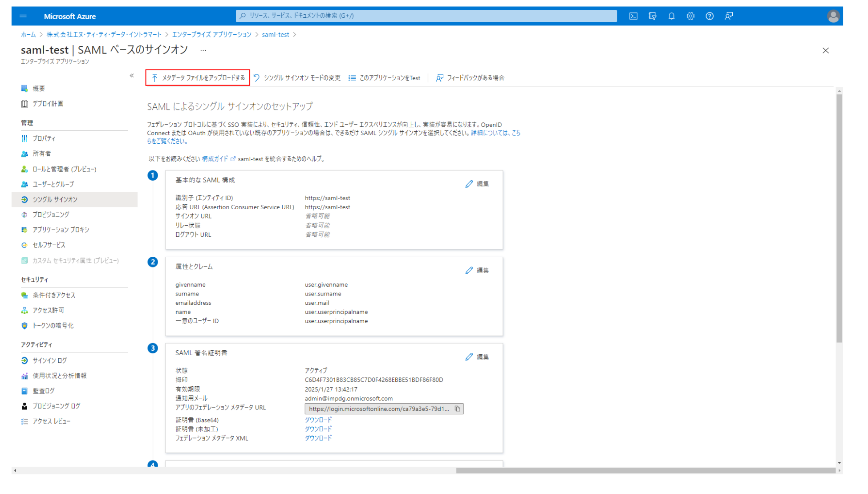The image size is (868, 494).
Task: Edit the SAML signing certificate
Action: point(477,356)
